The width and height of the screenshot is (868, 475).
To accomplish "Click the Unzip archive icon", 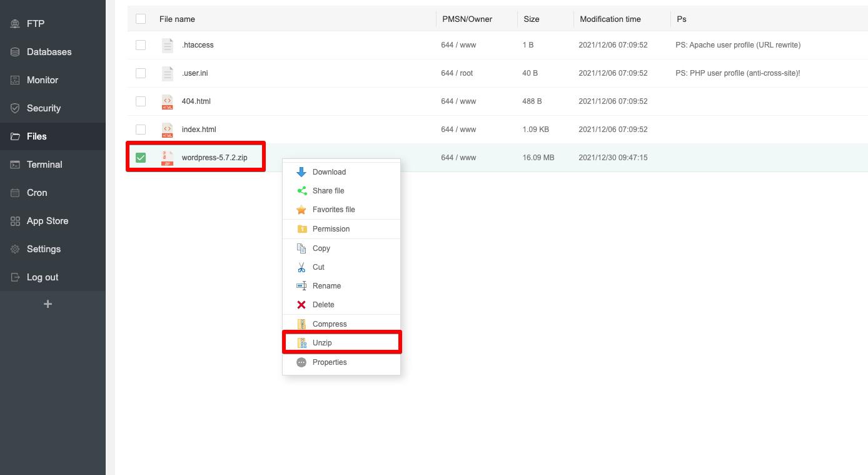I will [x=301, y=343].
